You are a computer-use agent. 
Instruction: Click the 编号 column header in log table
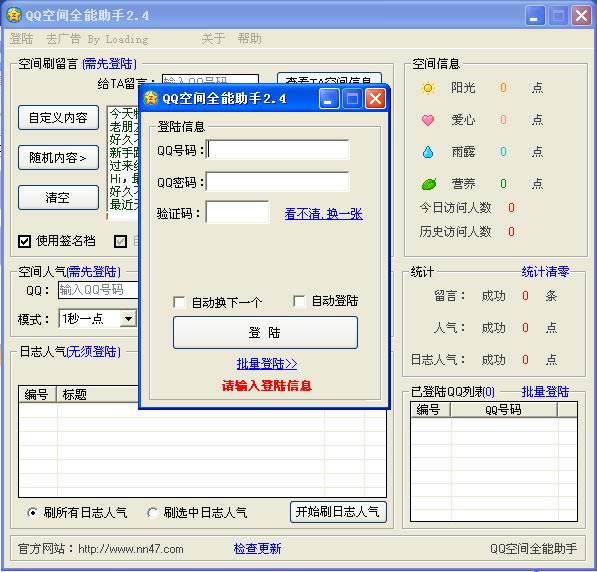coord(37,394)
